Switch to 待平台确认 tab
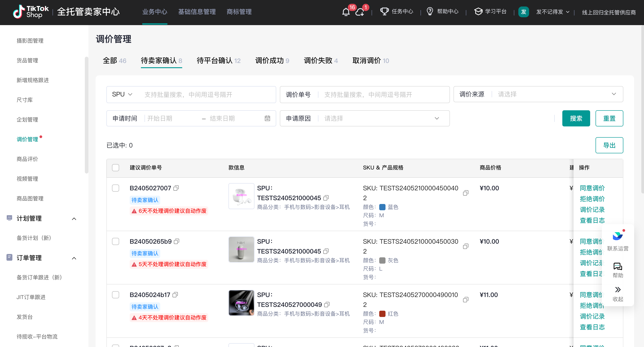Image resolution: width=644 pixels, height=347 pixels. (219, 61)
